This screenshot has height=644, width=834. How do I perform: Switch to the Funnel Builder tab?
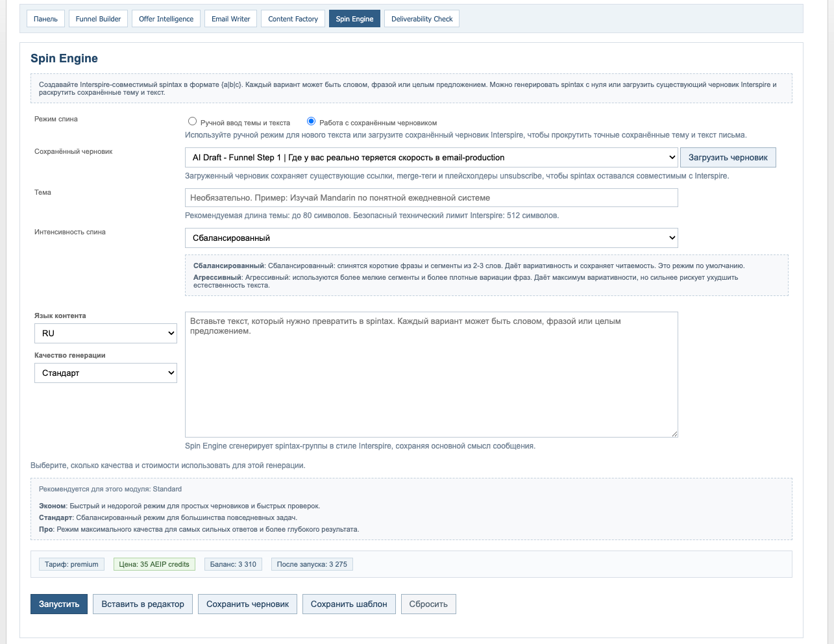click(x=98, y=19)
